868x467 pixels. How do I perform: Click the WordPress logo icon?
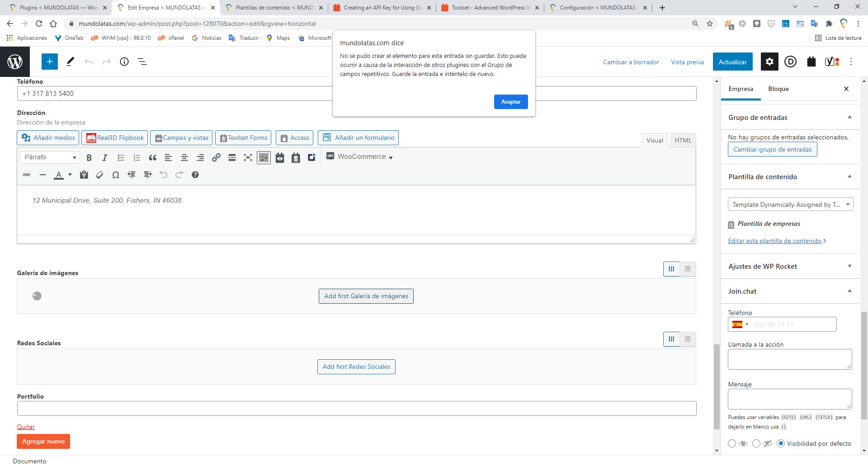(x=15, y=62)
